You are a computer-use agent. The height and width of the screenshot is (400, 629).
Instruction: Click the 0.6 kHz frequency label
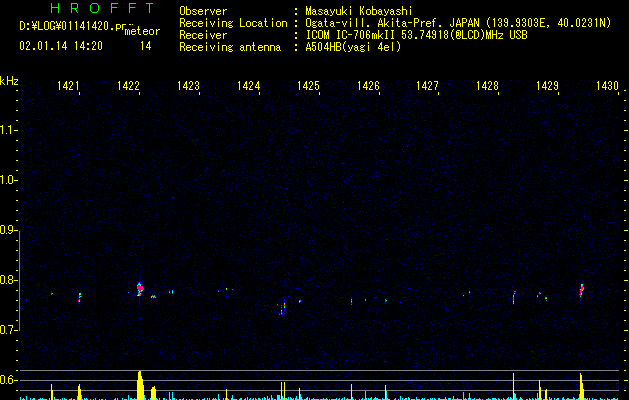click(x=8, y=380)
